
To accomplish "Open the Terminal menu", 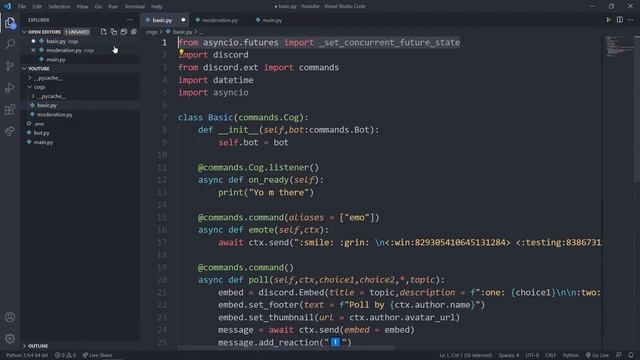I will click(135, 7).
